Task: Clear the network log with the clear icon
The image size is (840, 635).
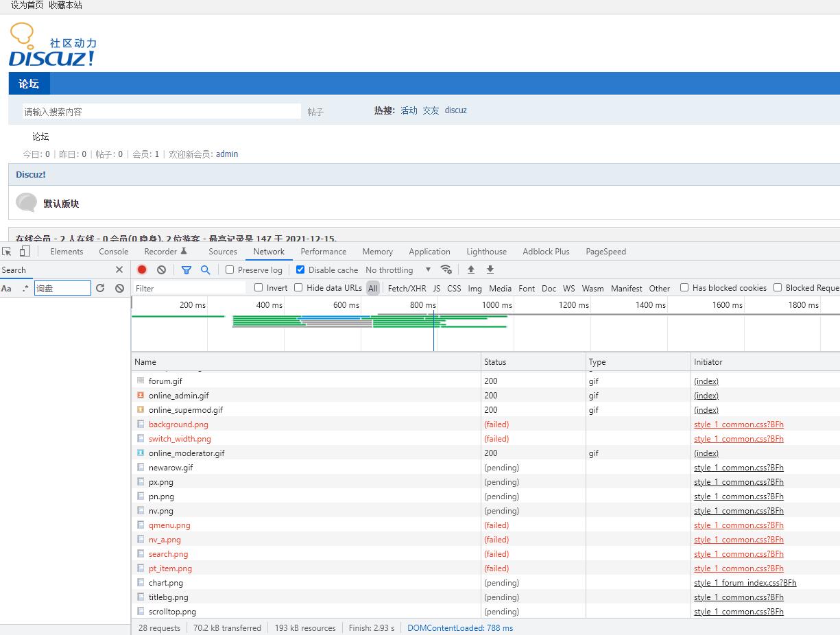Action: 161,269
